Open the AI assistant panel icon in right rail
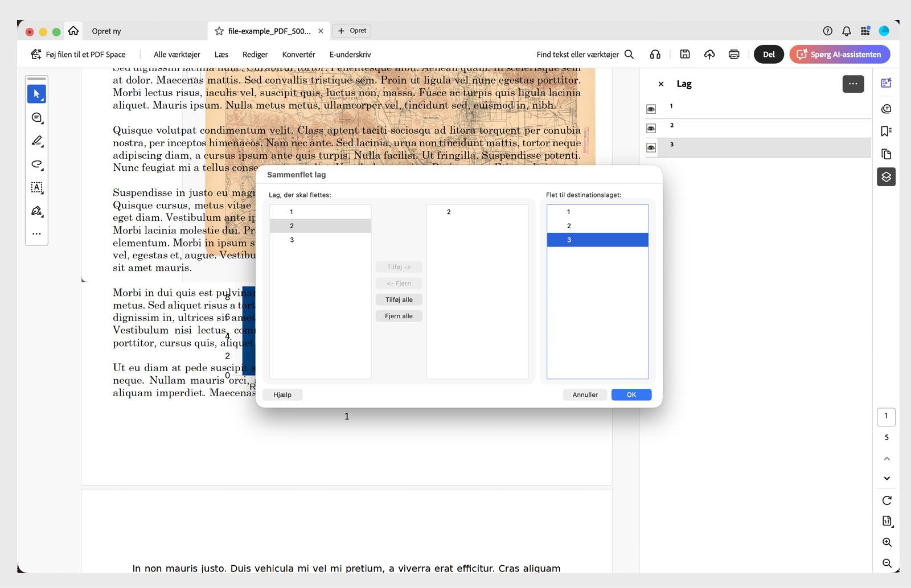Image resolution: width=911 pixels, height=588 pixels. pyautogui.click(x=886, y=83)
